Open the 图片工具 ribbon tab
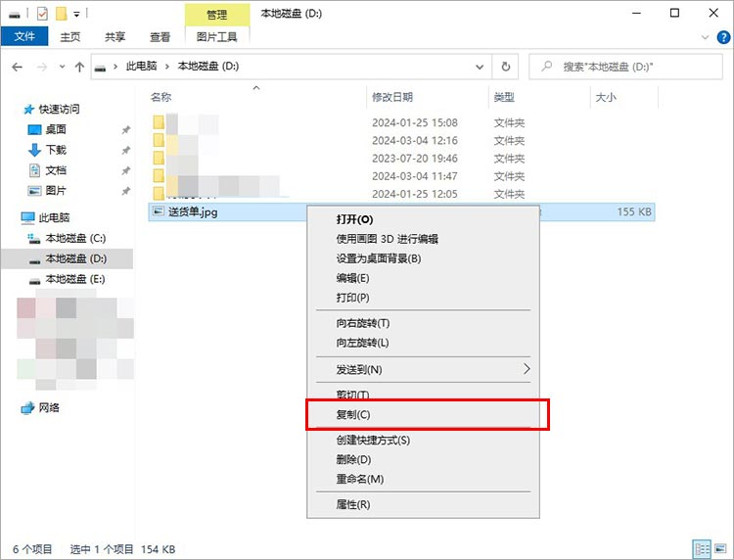The width and height of the screenshot is (734, 560). click(216, 36)
